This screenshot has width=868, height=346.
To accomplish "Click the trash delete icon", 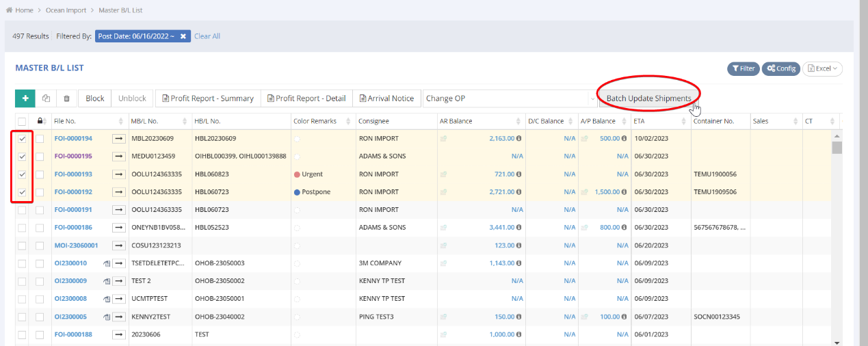I will pos(66,98).
